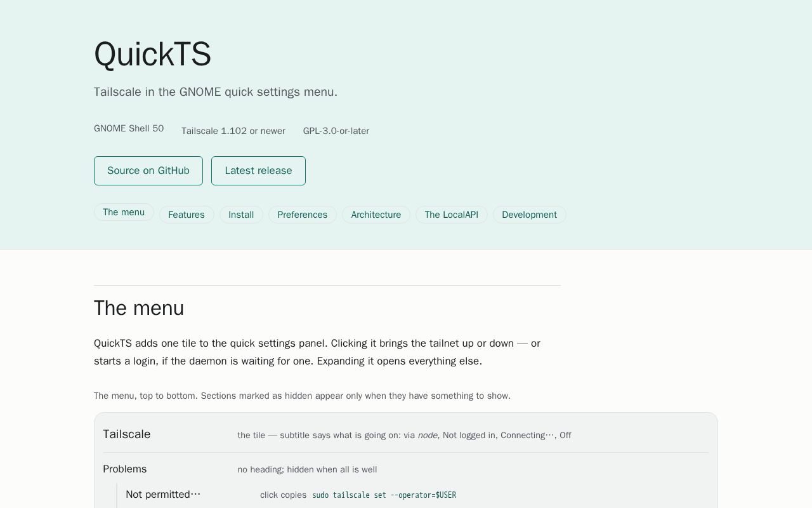Click the QuickTS page title
The height and width of the screenshot is (508, 812).
click(152, 54)
